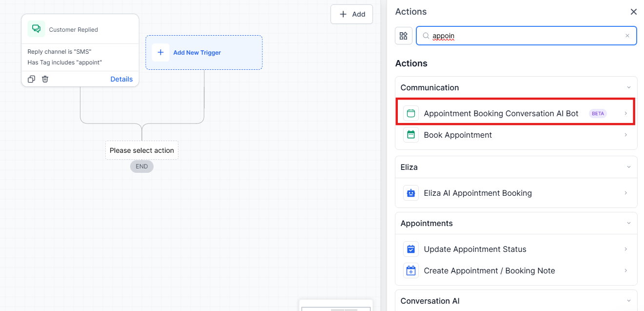This screenshot has height=311, width=644.
Task: Collapse the Eliza section
Action: pos(628,167)
